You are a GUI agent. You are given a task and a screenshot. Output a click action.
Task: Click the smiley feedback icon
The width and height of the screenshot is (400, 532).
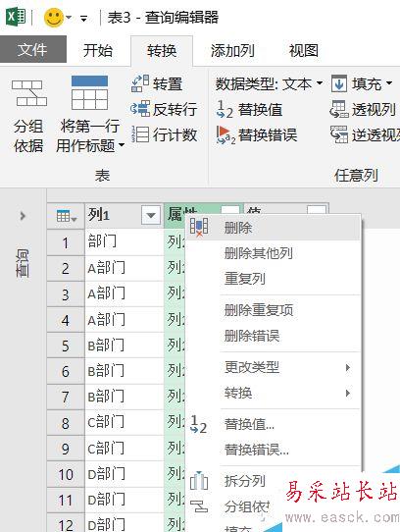(x=54, y=18)
